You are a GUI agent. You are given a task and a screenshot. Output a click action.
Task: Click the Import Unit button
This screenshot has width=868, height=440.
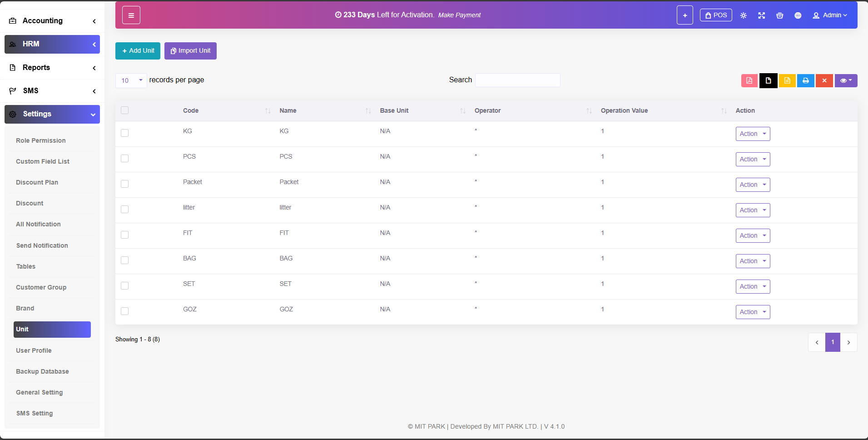click(x=190, y=51)
